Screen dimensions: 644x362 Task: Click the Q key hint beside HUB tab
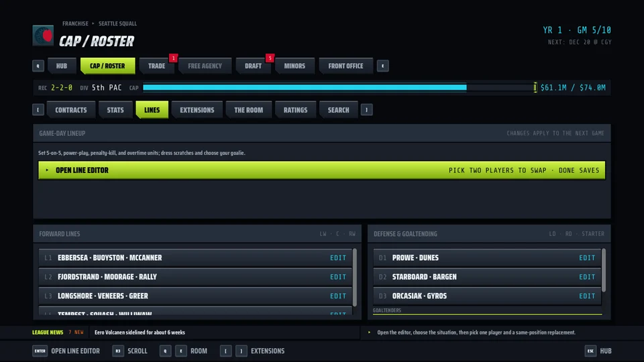(38, 66)
